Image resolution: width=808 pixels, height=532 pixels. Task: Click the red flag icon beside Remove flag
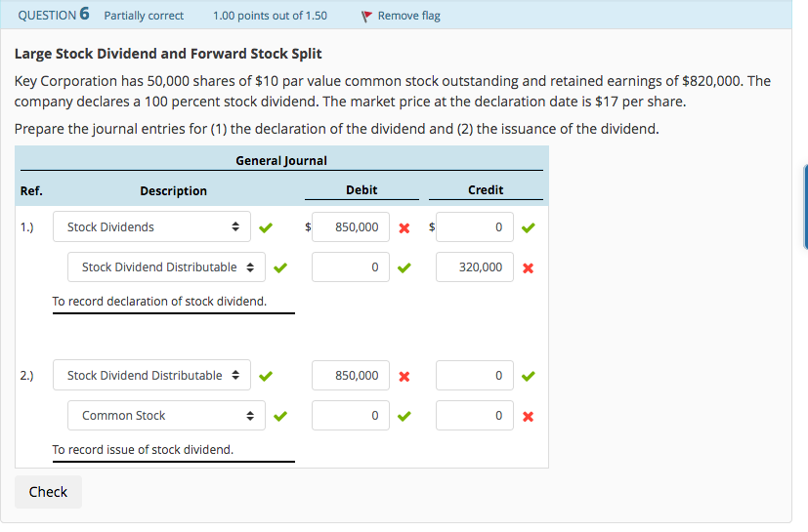(x=365, y=17)
